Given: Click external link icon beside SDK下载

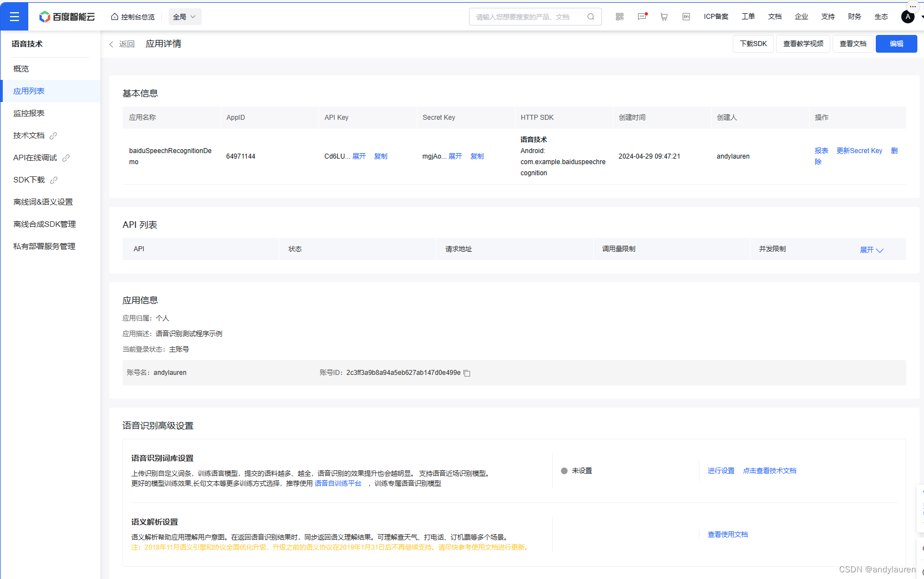Looking at the screenshot, I should click(54, 180).
